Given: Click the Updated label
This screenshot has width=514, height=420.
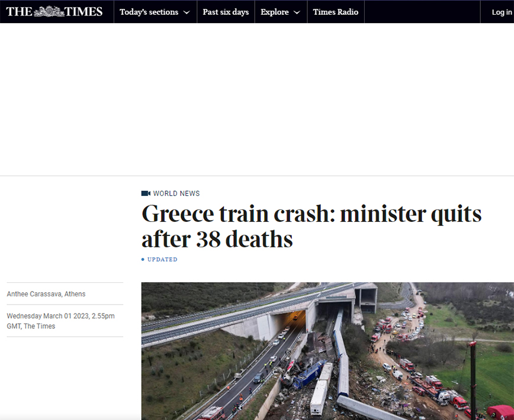Looking at the screenshot, I should [162, 260].
